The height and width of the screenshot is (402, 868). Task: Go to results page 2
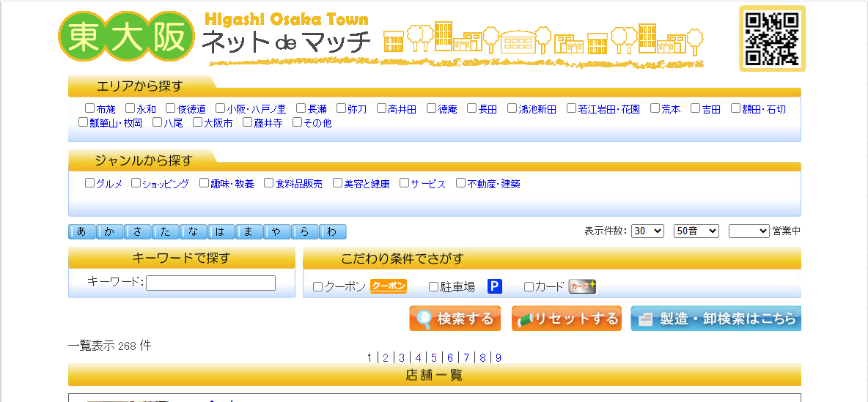(386, 358)
